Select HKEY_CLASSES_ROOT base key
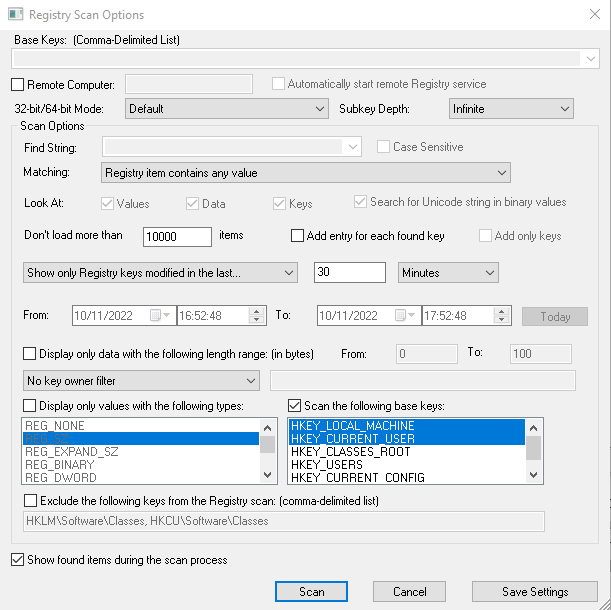 click(407, 452)
